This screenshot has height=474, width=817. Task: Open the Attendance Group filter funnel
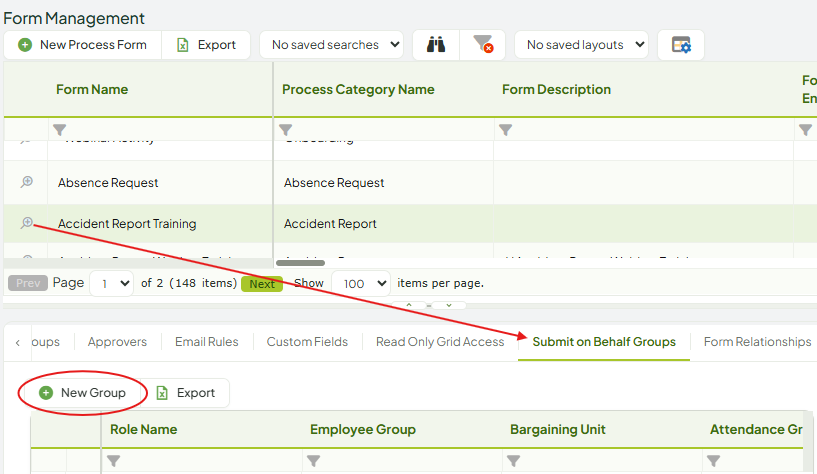[713, 461]
